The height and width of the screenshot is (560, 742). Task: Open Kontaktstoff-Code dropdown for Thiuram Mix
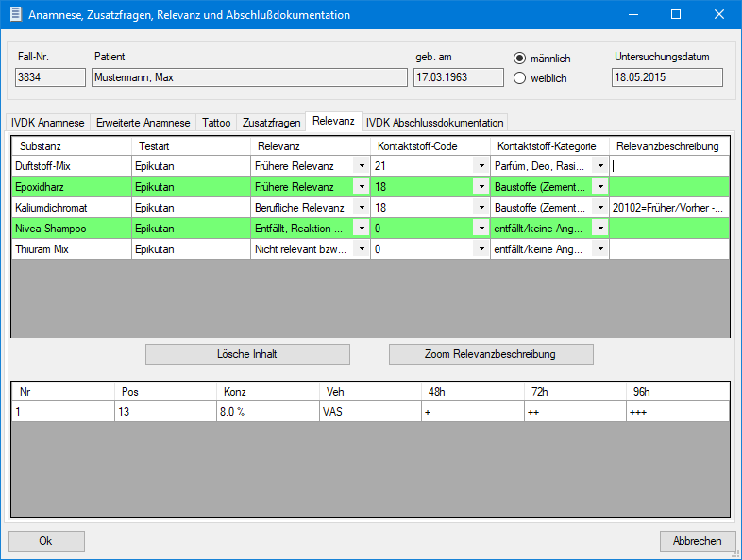point(480,248)
